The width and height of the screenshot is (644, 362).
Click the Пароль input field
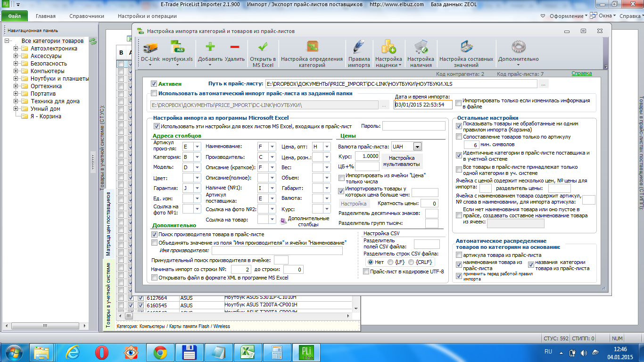coord(413,126)
